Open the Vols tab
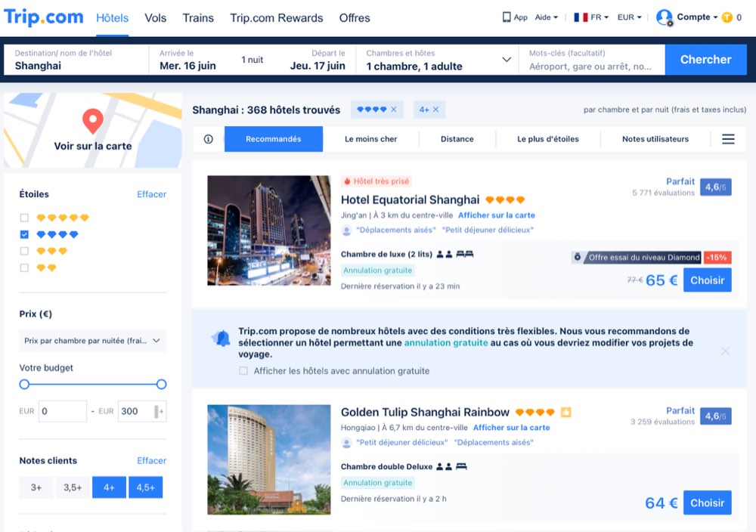The width and height of the screenshot is (756, 532). click(155, 18)
